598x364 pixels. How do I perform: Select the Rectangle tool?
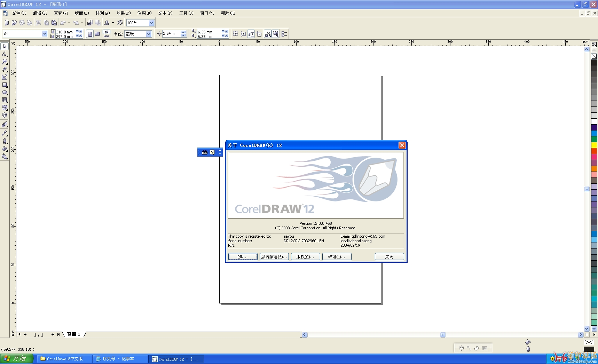(5, 85)
